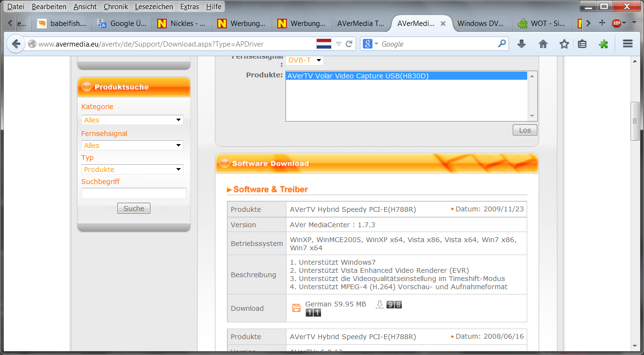This screenshot has width=644, height=355.
Task: Bookmark this page with the star icon
Action: pyautogui.click(x=564, y=44)
